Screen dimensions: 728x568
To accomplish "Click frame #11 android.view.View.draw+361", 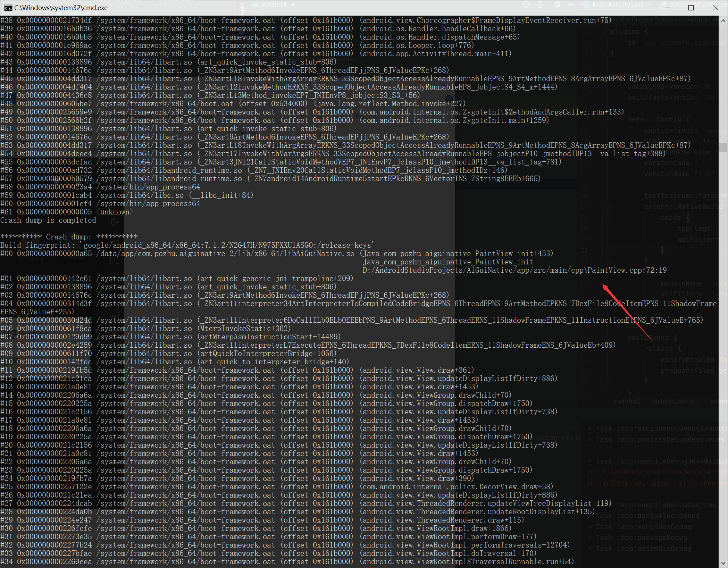I will [x=237, y=370].
